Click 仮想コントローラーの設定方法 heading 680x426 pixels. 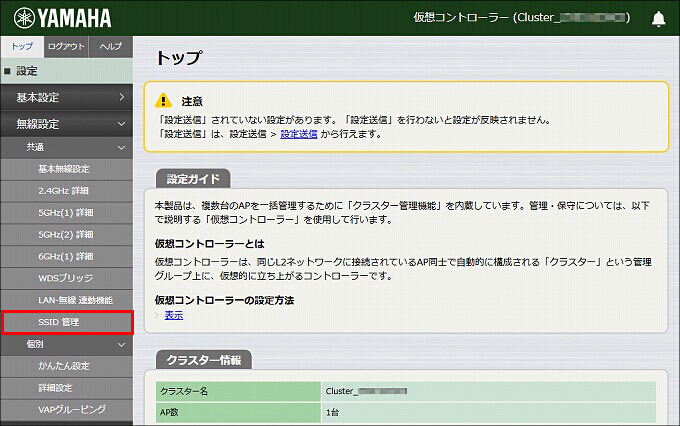[224, 300]
